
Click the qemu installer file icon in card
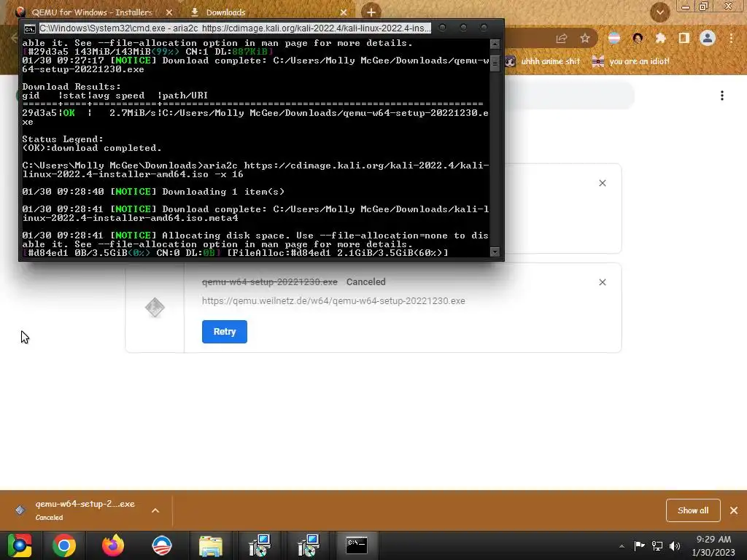tap(155, 308)
